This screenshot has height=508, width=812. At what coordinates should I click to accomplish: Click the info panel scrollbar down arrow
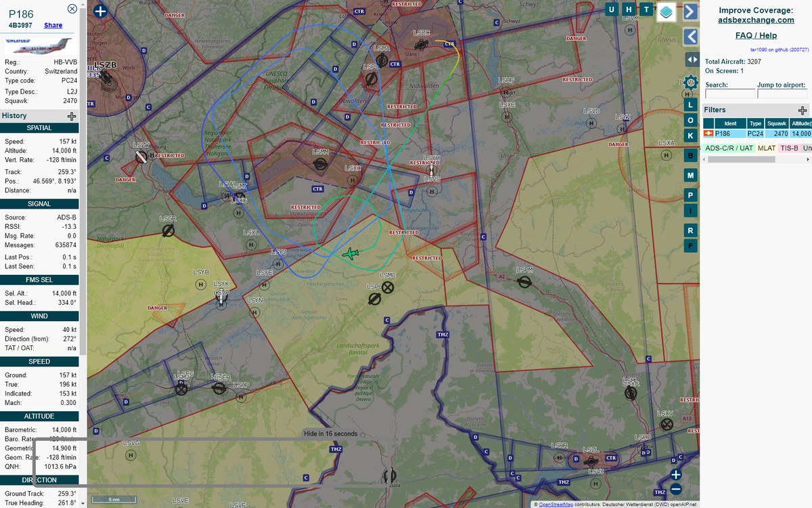click(x=83, y=504)
